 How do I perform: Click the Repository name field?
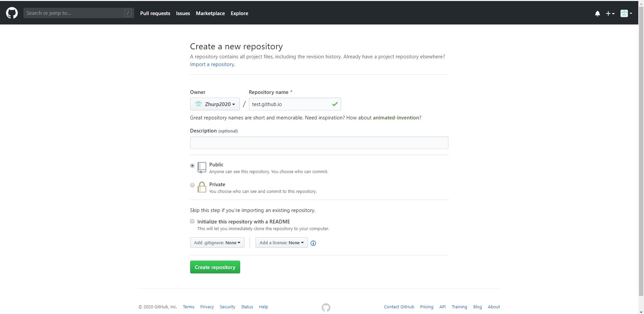pos(295,104)
